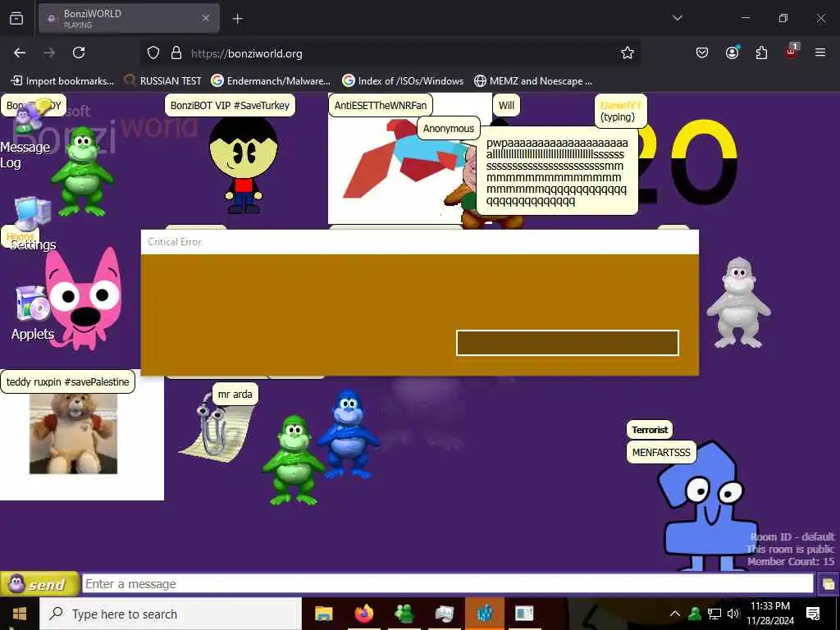840x630 pixels.
Task: Open the Pocket save icon
Action: tap(702, 52)
